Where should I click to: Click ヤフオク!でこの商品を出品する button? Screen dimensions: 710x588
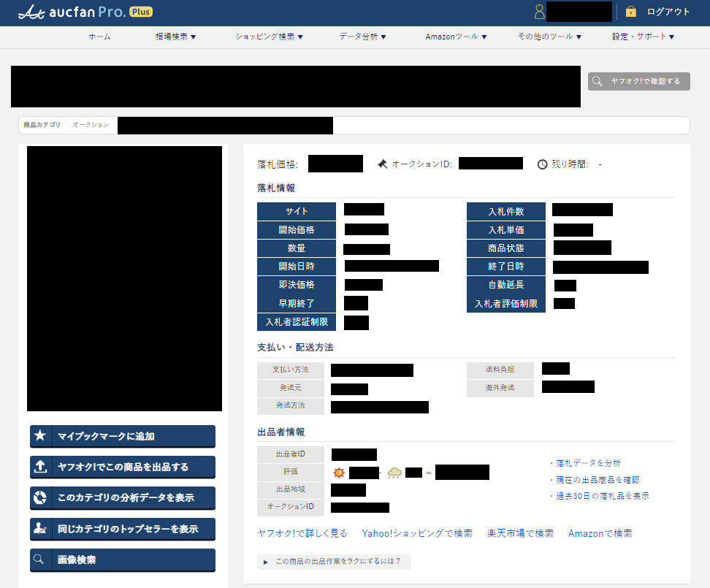(123, 467)
